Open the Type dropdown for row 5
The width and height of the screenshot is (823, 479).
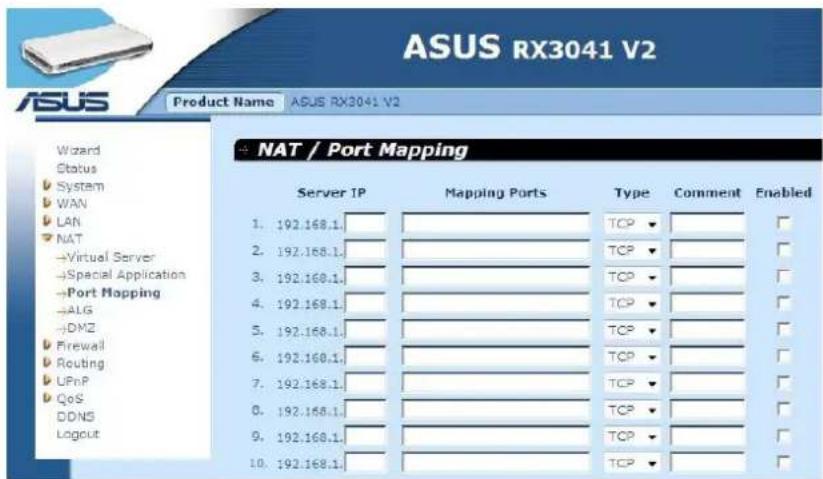tap(632, 331)
